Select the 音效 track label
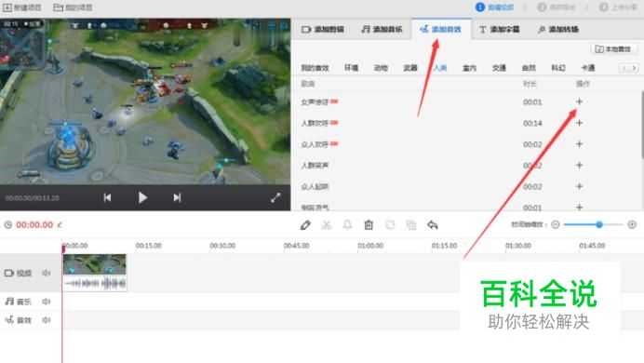The image size is (644, 363). (x=18, y=320)
